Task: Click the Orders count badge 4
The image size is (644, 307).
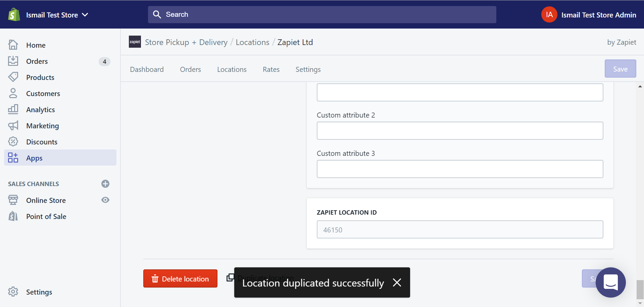Action: point(104,61)
